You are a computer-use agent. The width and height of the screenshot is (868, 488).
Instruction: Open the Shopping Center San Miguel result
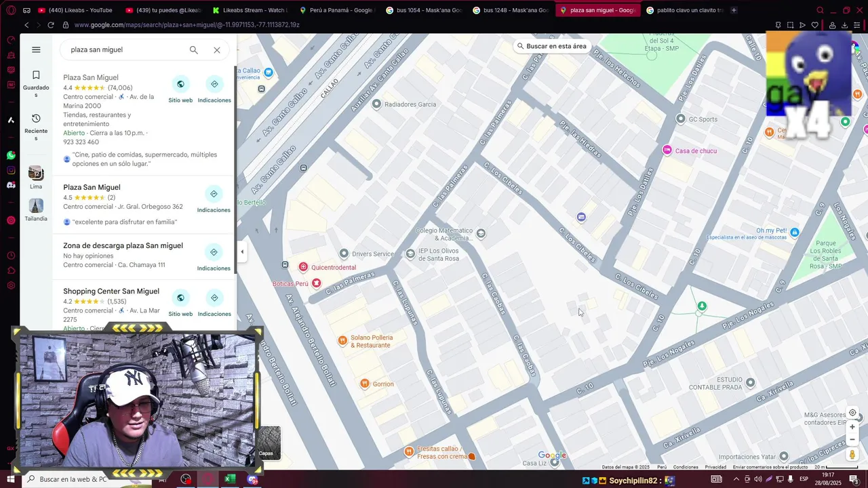[111, 291]
